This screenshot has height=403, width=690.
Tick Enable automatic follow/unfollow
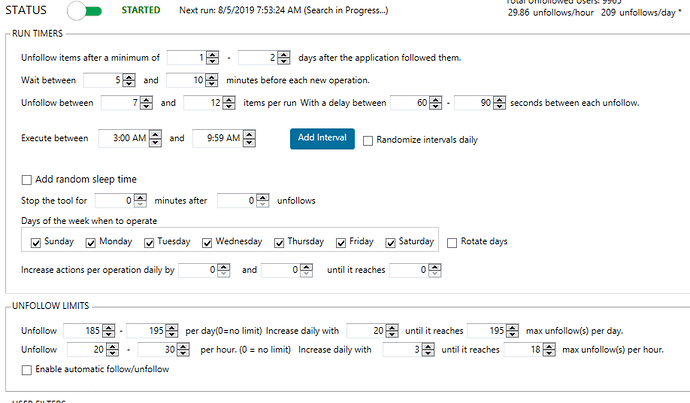point(27,371)
